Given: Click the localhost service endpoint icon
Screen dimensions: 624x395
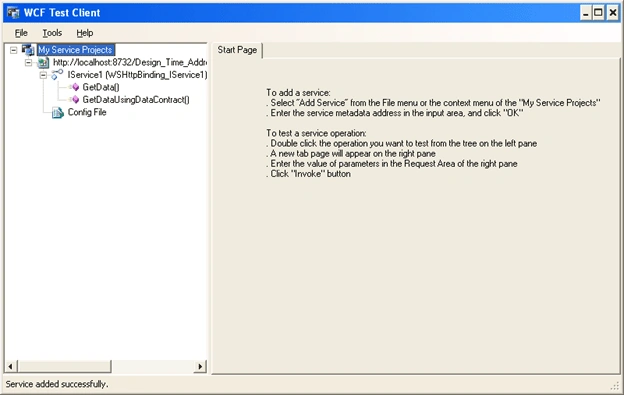Looking at the screenshot, I should click(43, 62).
